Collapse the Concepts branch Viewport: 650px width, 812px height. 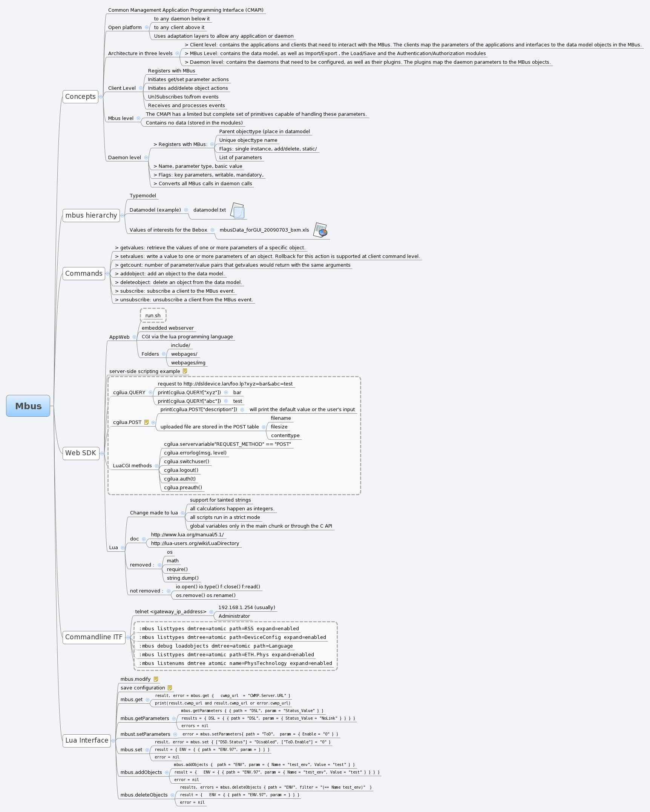100,97
